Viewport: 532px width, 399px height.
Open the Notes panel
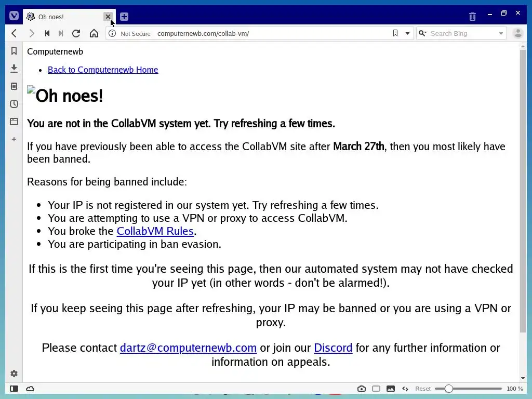click(x=14, y=86)
